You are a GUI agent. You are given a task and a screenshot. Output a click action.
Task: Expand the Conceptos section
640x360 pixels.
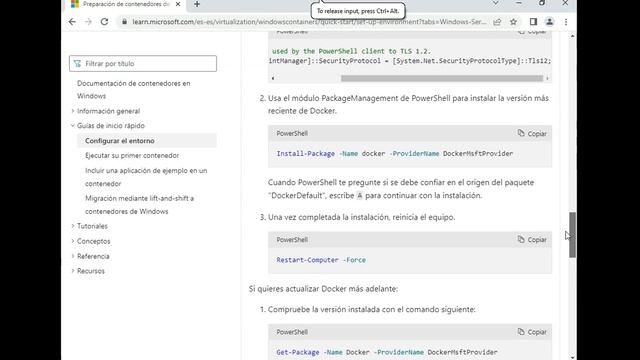tap(91, 241)
